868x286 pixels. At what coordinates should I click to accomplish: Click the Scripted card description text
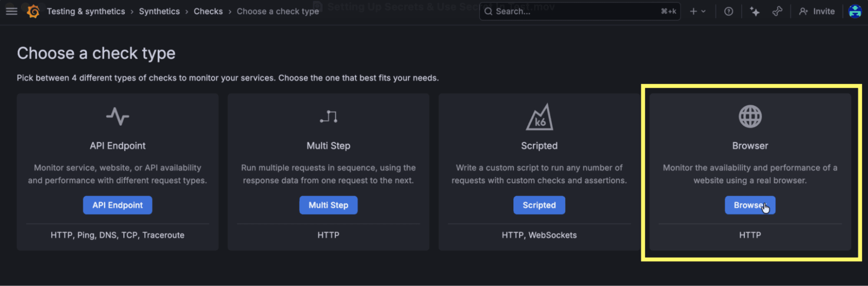pos(539,174)
